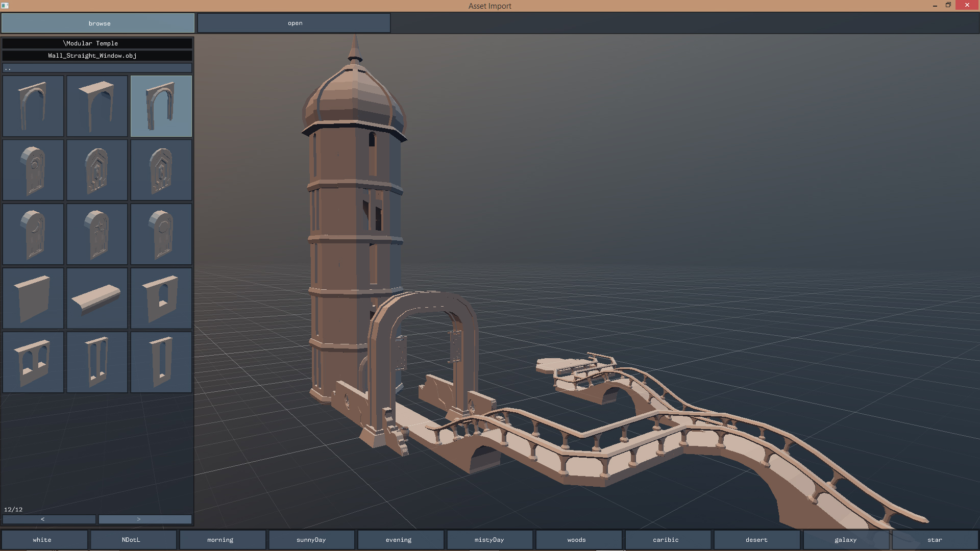Navigate up via the '..' directory row

pos(97,68)
